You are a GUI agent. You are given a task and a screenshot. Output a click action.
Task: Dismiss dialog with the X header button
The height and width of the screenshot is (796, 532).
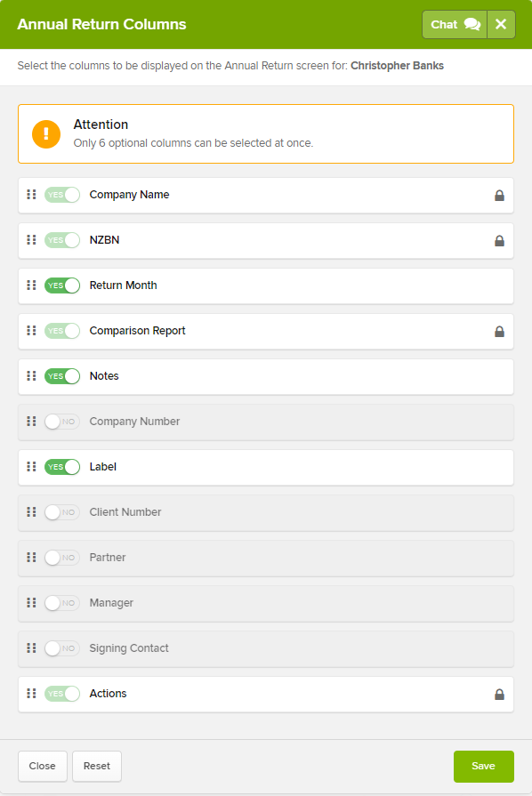tap(501, 24)
